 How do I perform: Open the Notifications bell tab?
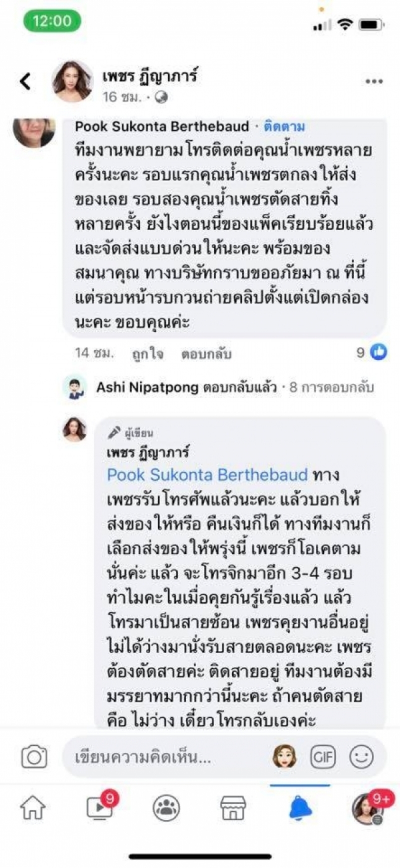(x=300, y=807)
